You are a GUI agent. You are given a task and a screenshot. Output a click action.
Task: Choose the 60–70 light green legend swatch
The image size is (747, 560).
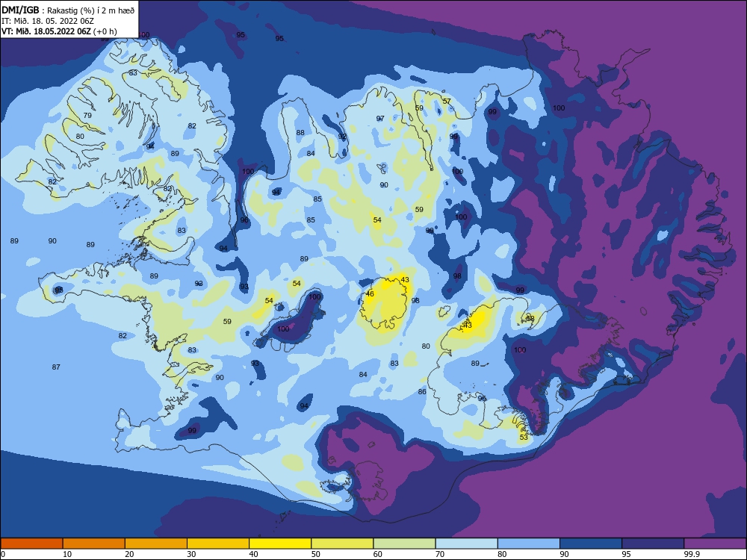point(404,544)
